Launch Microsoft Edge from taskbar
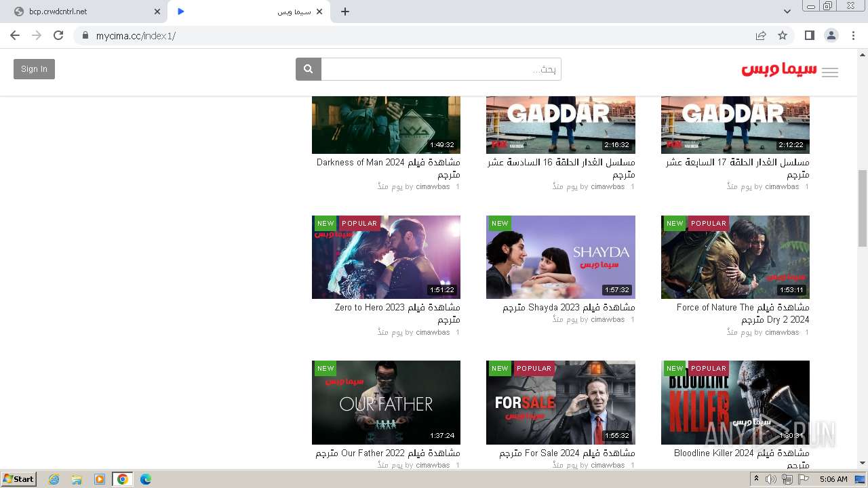 [x=145, y=479]
